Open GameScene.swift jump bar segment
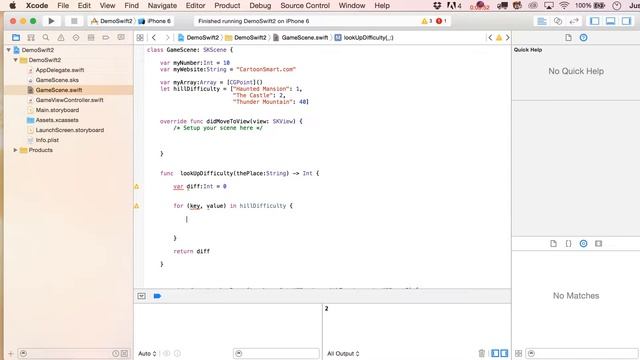 [x=300, y=38]
